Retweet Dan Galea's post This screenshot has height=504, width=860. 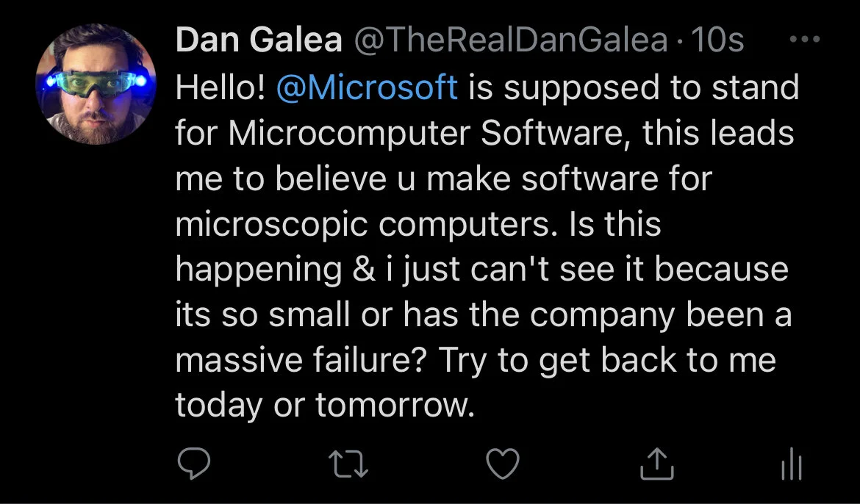[x=348, y=464]
